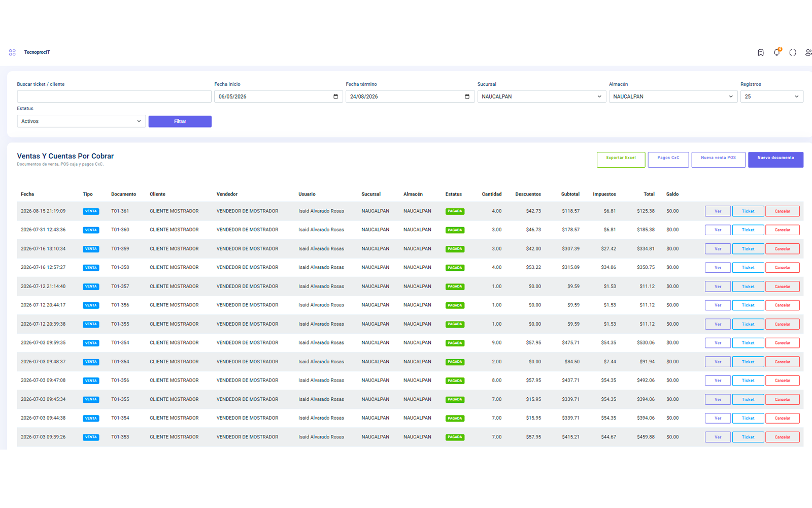Screen dimensions: 812x508
Task: Click the VENTA badge for T01-361
Action: [x=91, y=211]
